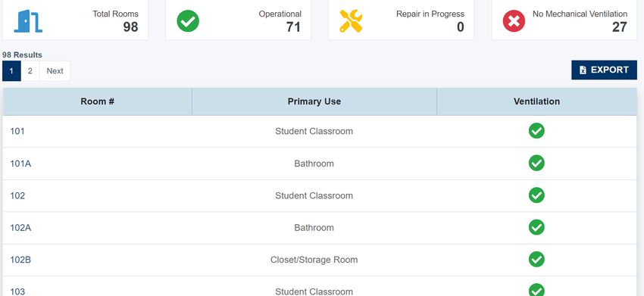Advance with the Next pagination button
Screen dimensions: 644x296
55,71
